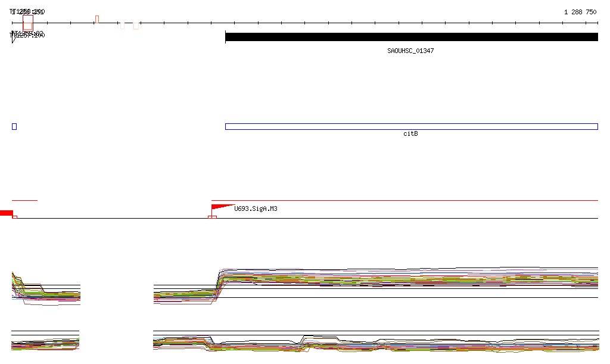This screenshot has width=610, height=364.
Task: Click the pale pink rightmost marker under ruler
Action: 136,26
